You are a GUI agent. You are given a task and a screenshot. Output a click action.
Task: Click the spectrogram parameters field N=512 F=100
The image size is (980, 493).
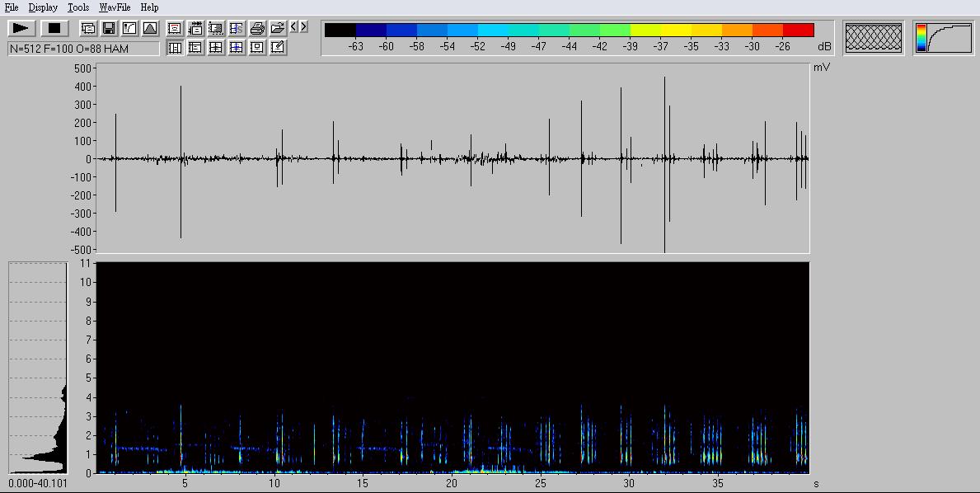83,49
